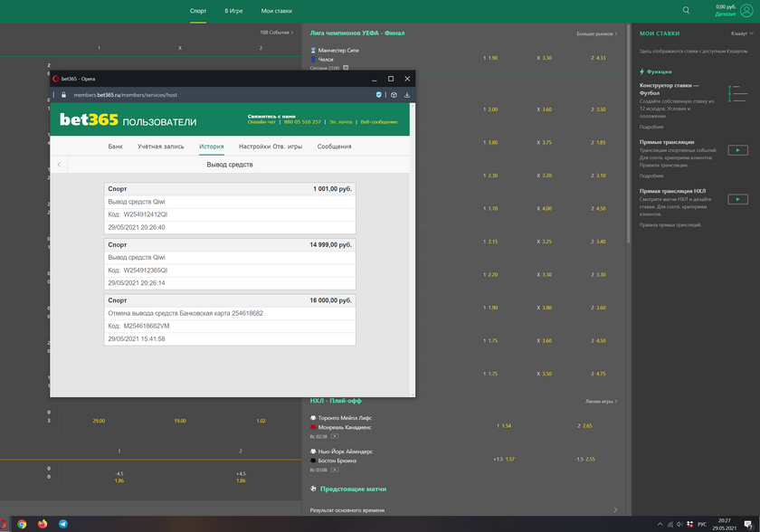Click the Монреаль Канадиенс red jersey icon
760x532 pixels.
tap(313, 427)
